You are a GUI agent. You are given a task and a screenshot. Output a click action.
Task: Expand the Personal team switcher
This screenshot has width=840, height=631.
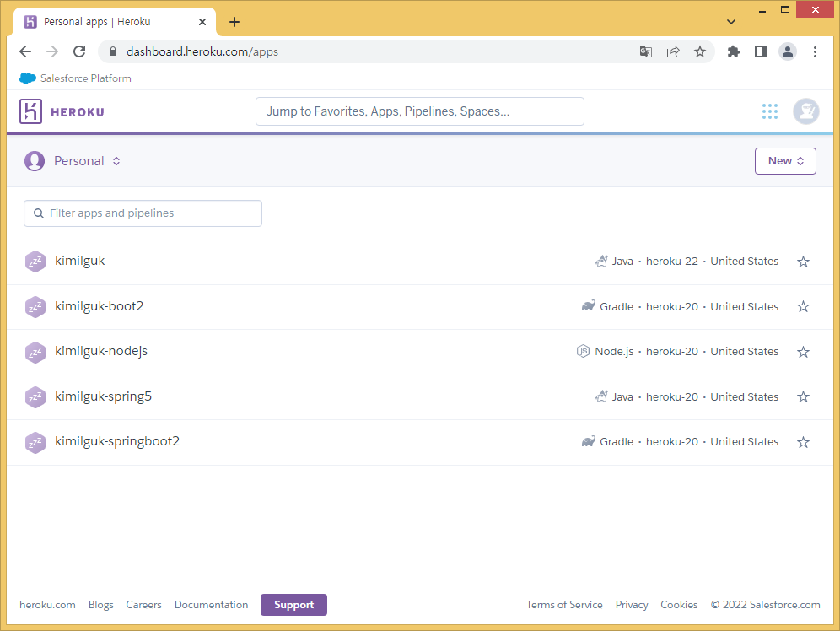click(88, 160)
